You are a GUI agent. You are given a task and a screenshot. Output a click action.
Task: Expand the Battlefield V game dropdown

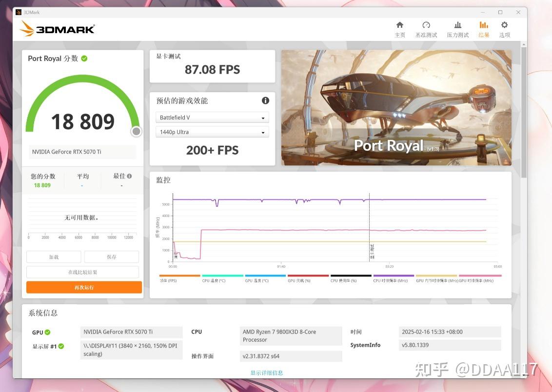tap(212, 118)
